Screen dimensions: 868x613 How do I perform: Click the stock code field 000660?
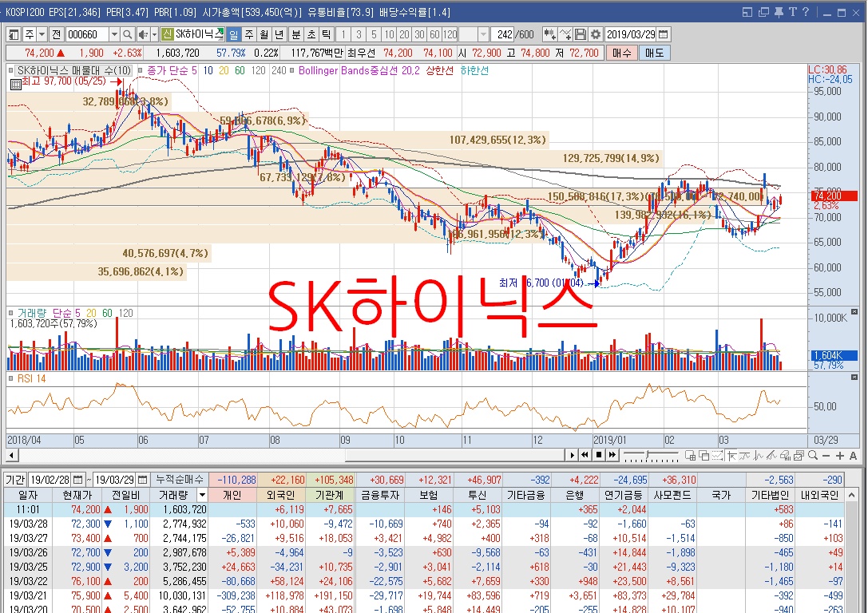click(x=87, y=34)
